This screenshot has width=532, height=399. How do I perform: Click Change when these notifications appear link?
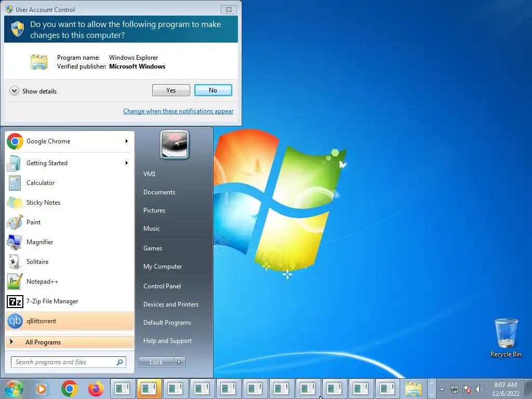click(x=178, y=111)
